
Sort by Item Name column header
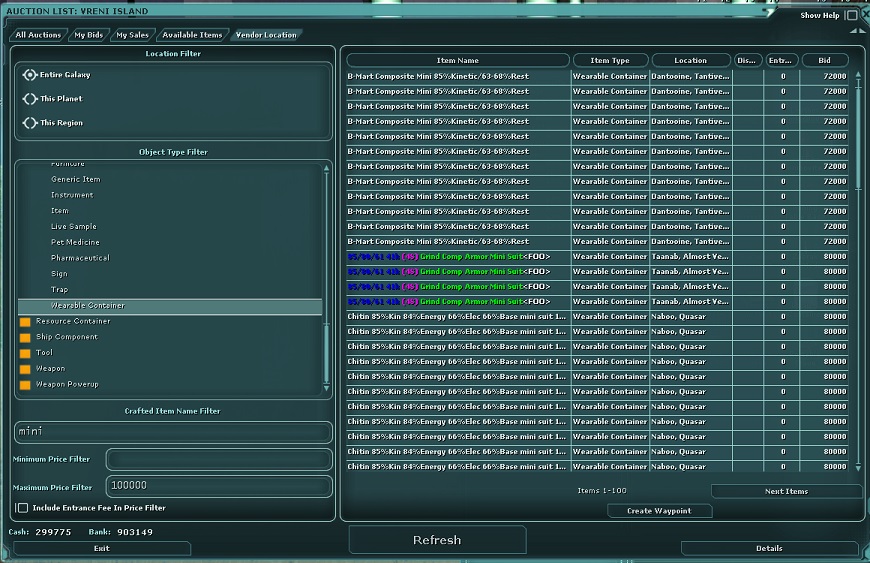coord(458,60)
